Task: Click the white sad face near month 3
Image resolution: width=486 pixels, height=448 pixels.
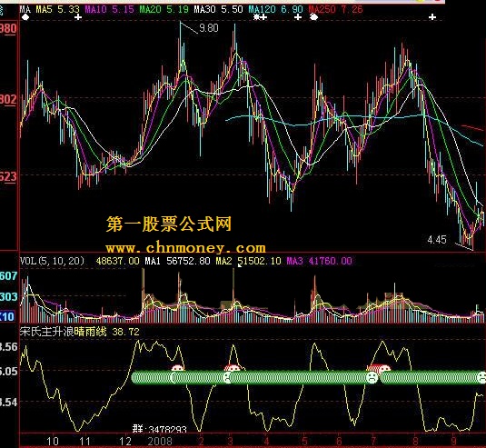Action: click(x=228, y=378)
